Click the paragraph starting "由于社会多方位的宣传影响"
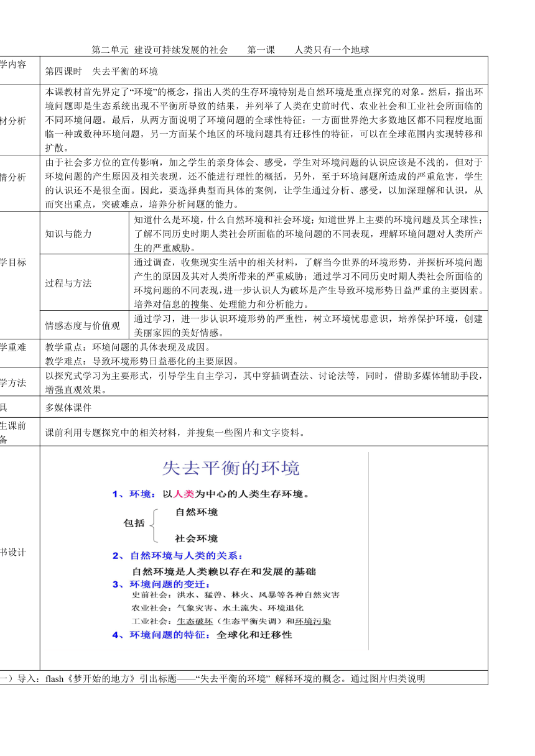This screenshot has width=535, height=756. coord(264,183)
